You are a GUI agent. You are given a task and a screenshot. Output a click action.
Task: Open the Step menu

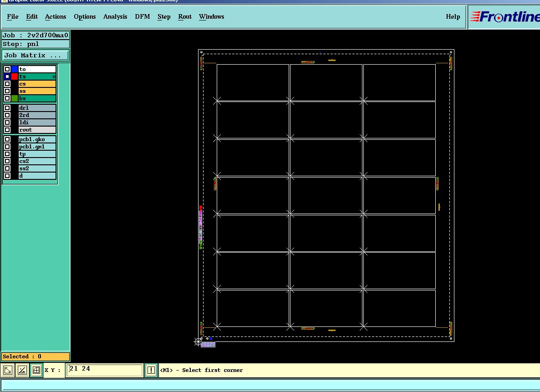tap(164, 16)
